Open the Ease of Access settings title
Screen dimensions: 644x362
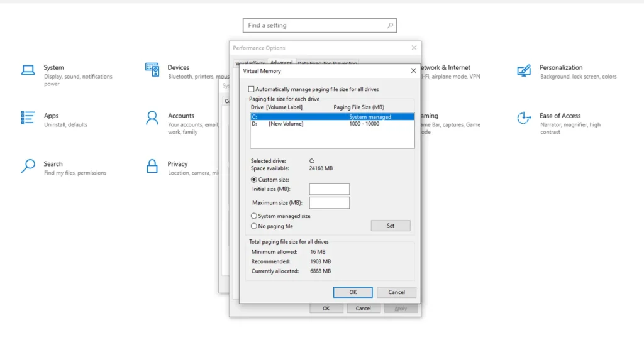coord(560,116)
